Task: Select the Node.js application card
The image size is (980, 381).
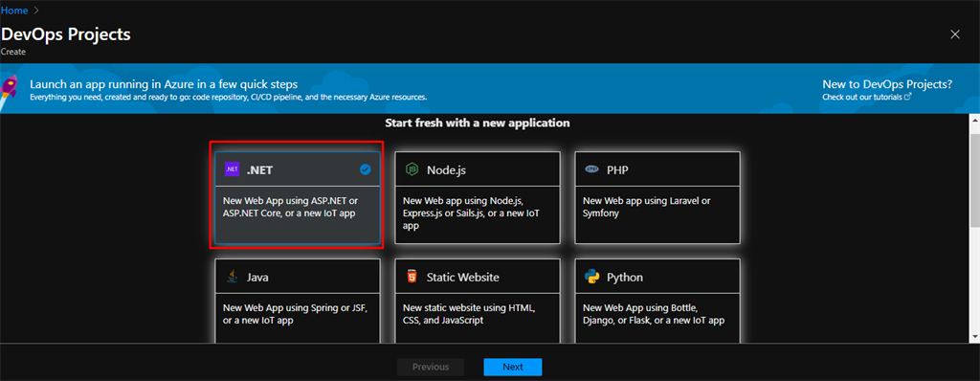Action: pyautogui.click(x=478, y=198)
